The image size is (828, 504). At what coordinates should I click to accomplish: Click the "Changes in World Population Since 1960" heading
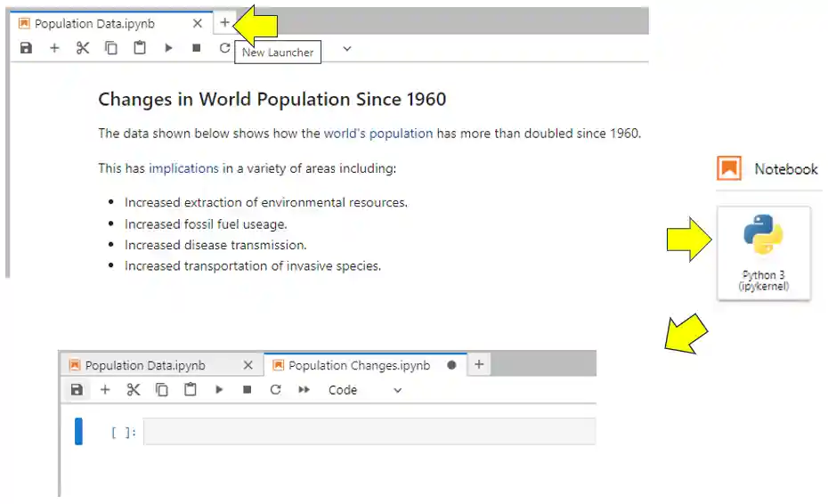tap(272, 100)
